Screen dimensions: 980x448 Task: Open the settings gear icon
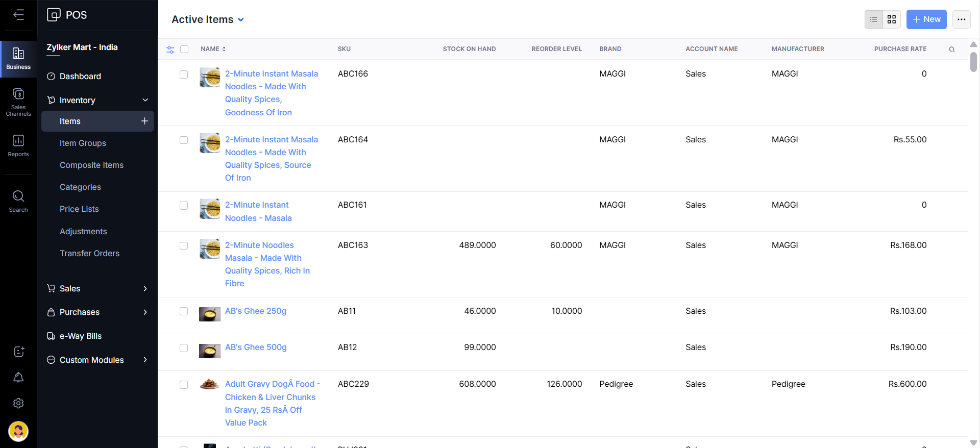tap(18, 403)
